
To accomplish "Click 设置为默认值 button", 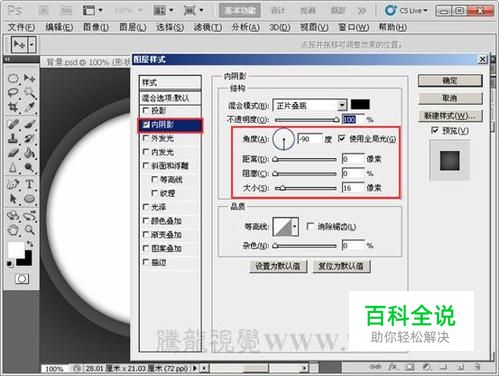I will tap(278, 266).
